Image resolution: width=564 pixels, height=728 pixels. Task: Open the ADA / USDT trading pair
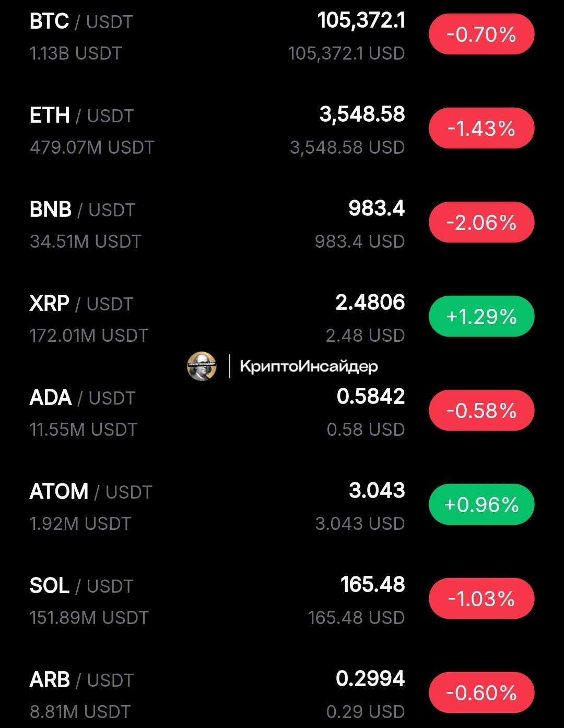[83, 398]
